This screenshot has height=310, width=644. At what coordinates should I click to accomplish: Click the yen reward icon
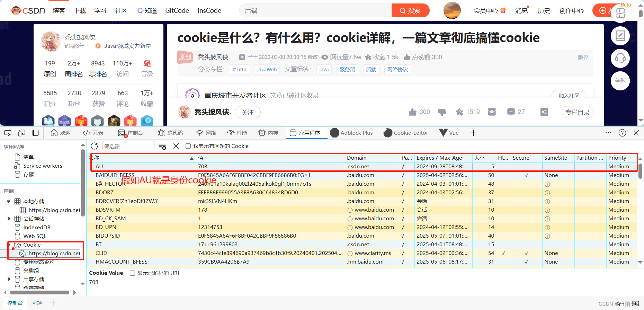(492, 112)
